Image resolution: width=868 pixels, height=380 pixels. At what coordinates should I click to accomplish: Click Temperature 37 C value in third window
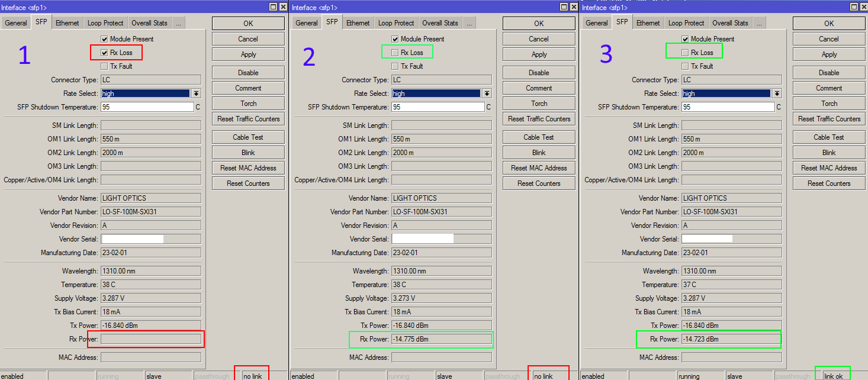pyautogui.click(x=731, y=285)
